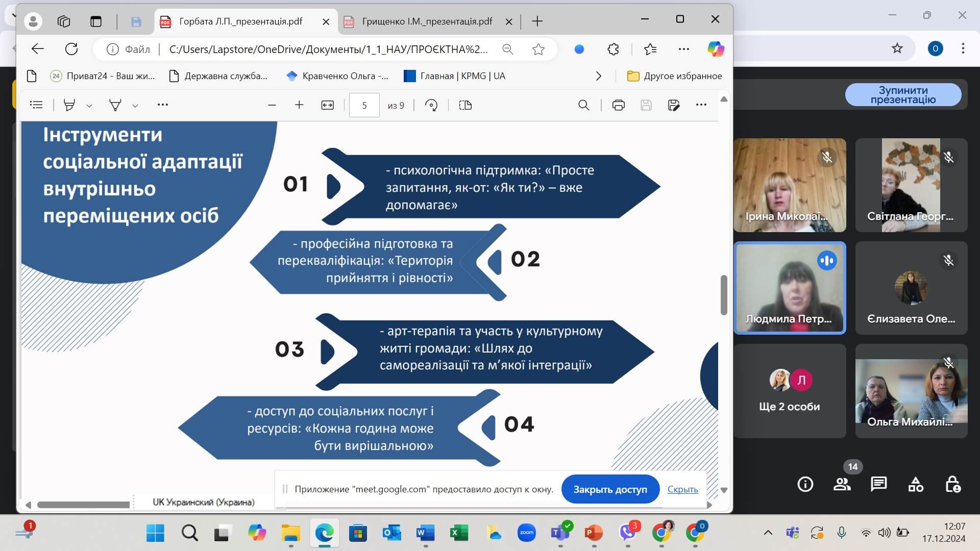Click the PDF rotate icon
The image size is (980, 551).
point(431,105)
